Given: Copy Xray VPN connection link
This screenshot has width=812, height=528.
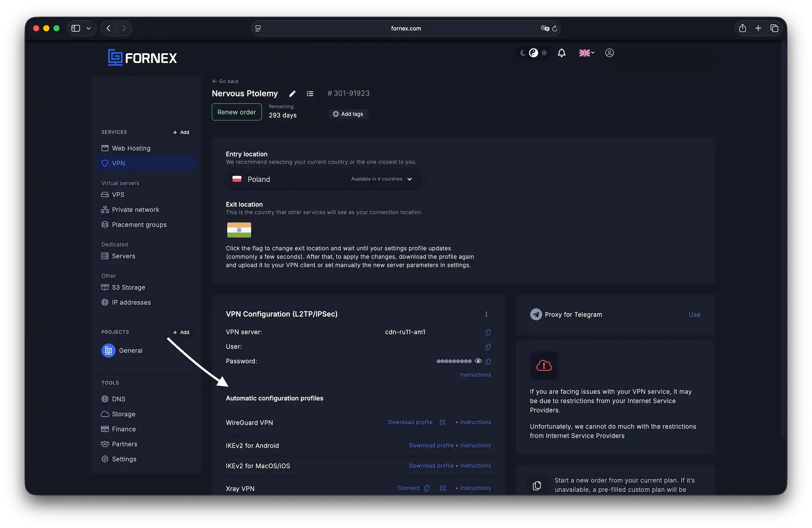Looking at the screenshot, I should pos(427,488).
